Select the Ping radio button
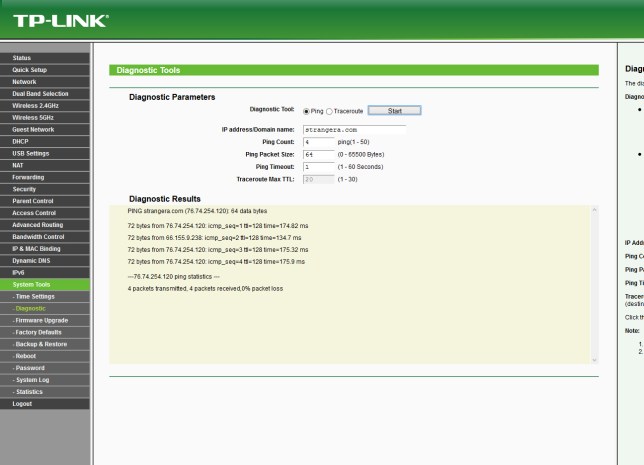644x465 pixels. (307, 110)
